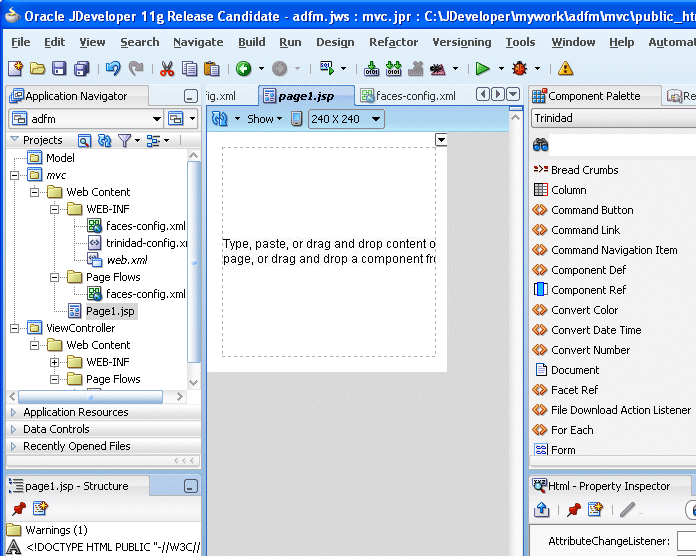Image resolution: width=696 pixels, height=556 pixels.
Task: Click the Component Palette search field
Action: point(621,145)
